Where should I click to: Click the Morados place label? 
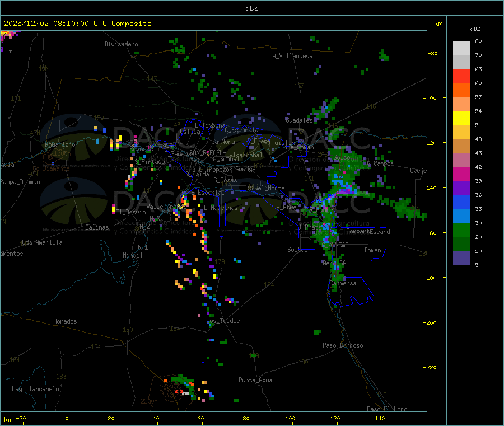click(x=65, y=322)
